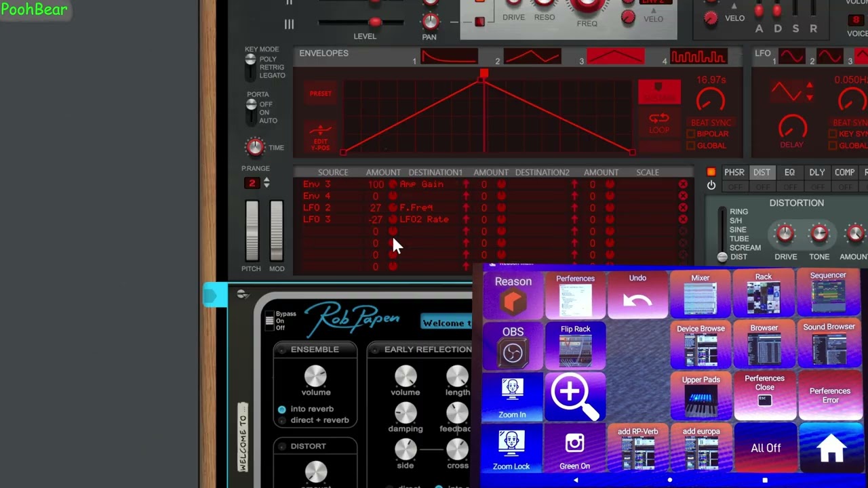The image size is (868, 488).
Task: Click the effects section power icon
Action: pyautogui.click(x=711, y=185)
